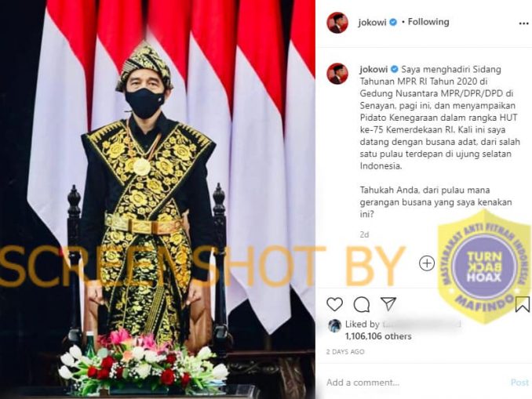Open the post photo of the president
532x399 pixels.
tap(158, 199)
